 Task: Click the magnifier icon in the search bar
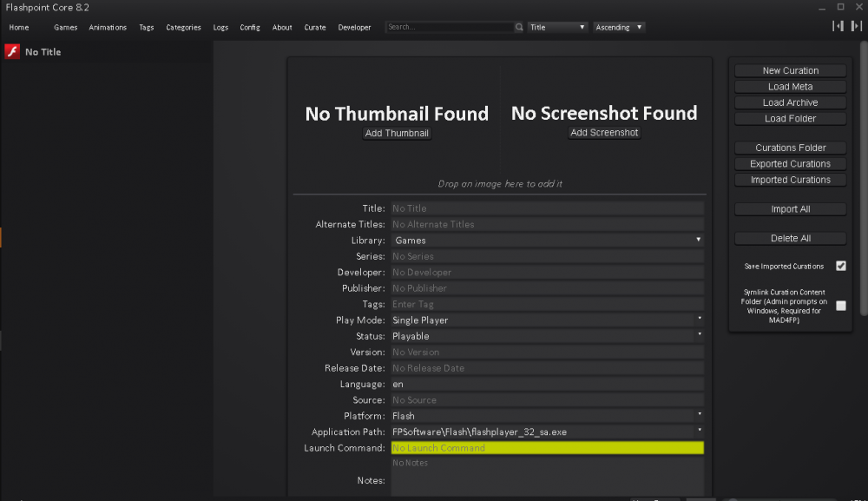(519, 27)
